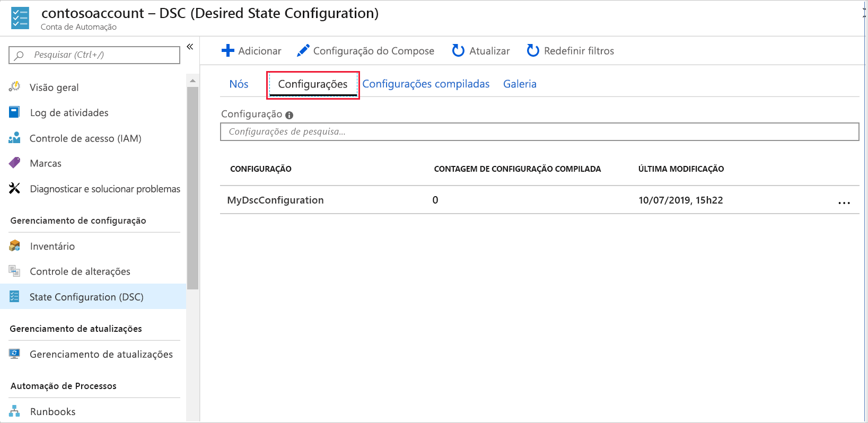Image resolution: width=868 pixels, height=423 pixels.
Task: Click the Inventário box icon
Action: point(15,245)
